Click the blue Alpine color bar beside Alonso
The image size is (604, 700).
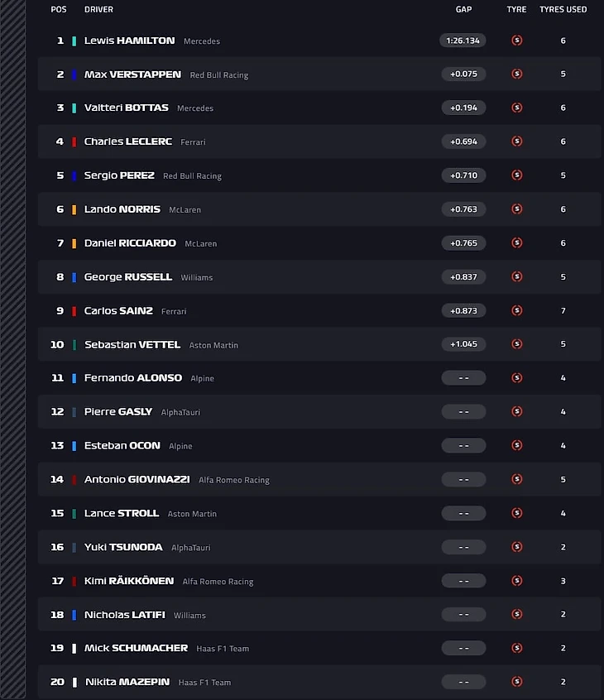click(x=74, y=378)
